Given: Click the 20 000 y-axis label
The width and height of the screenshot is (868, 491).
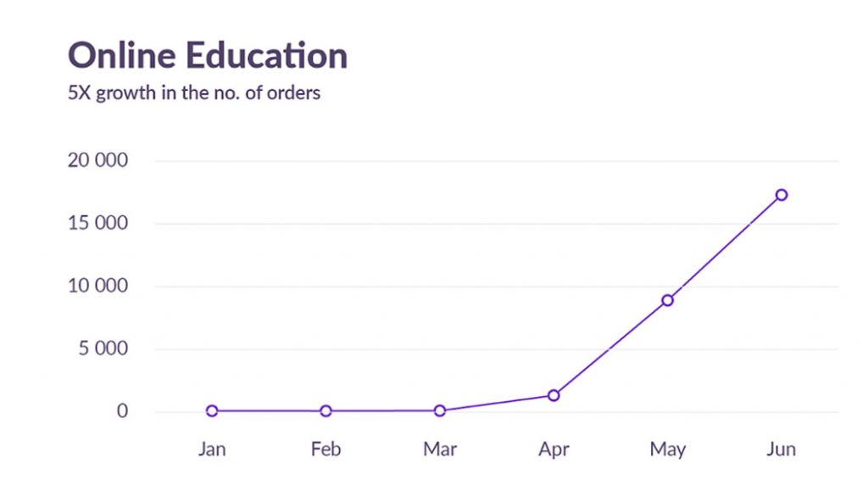Looking at the screenshot, I should point(97,160).
